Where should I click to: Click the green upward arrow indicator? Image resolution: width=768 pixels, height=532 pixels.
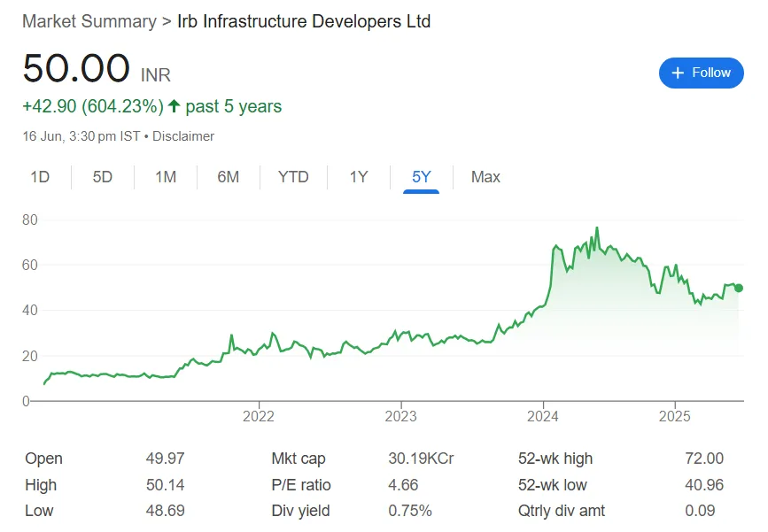click(x=174, y=105)
